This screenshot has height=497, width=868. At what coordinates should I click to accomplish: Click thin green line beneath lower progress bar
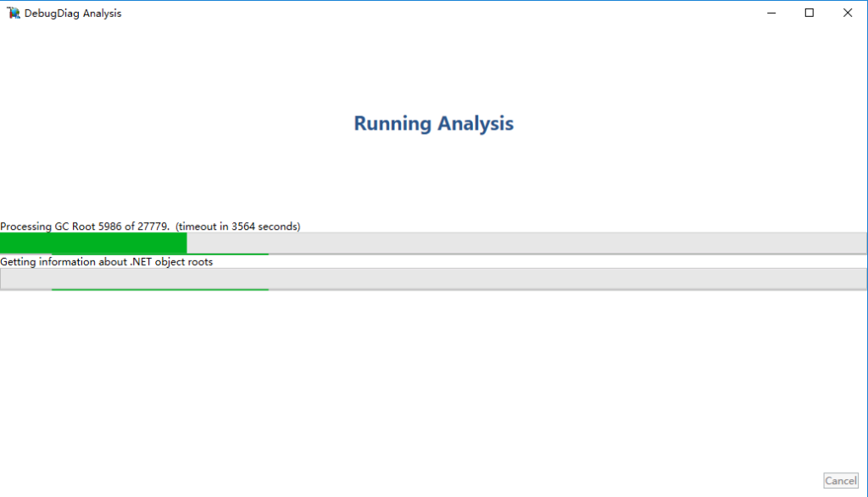point(159,289)
